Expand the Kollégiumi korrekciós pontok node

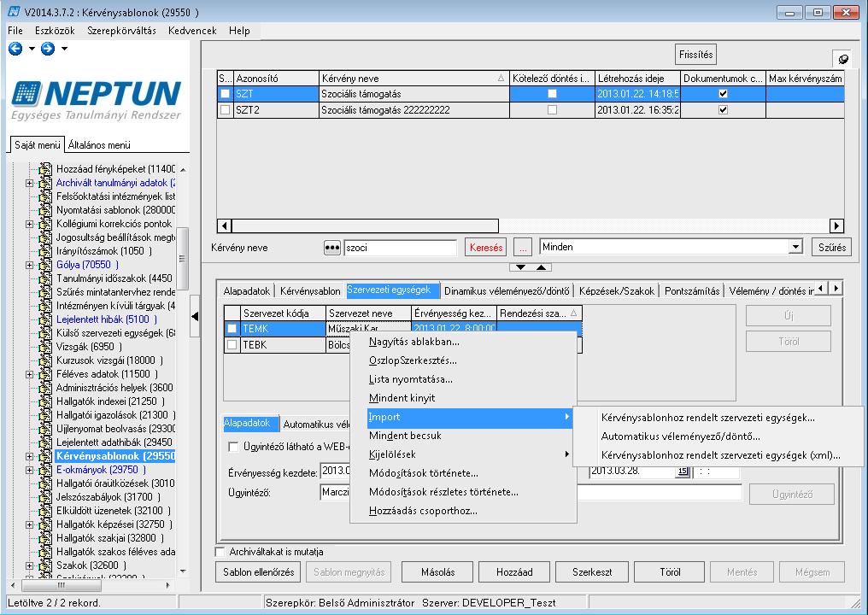pos(29,224)
